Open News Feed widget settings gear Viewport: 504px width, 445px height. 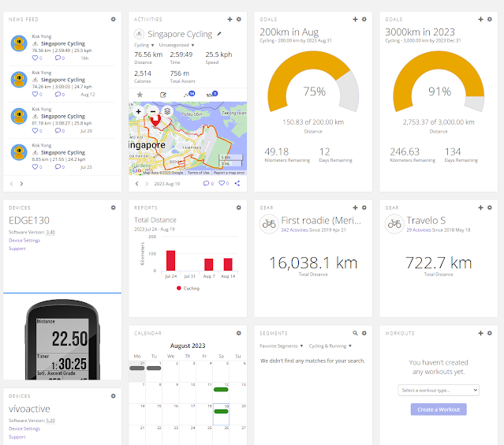pyautogui.click(x=113, y=19)
